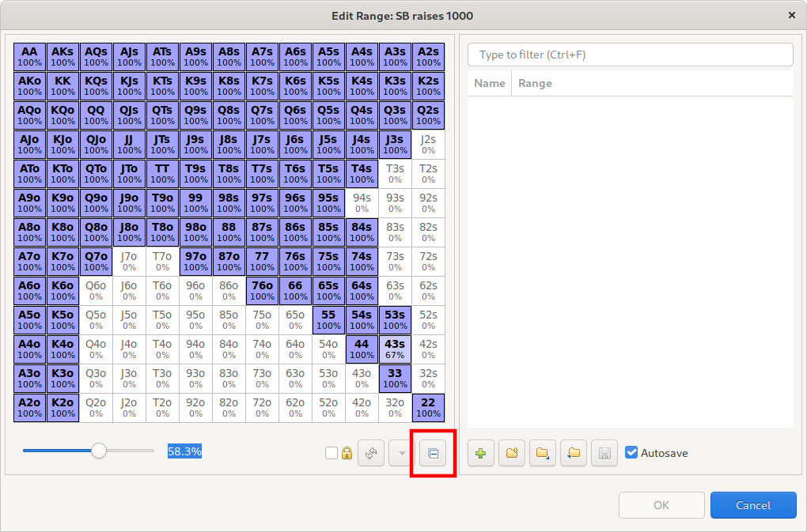The image size is (807, 532).
Task: Click the green plus add range icon
Action: tap(481, 453)
